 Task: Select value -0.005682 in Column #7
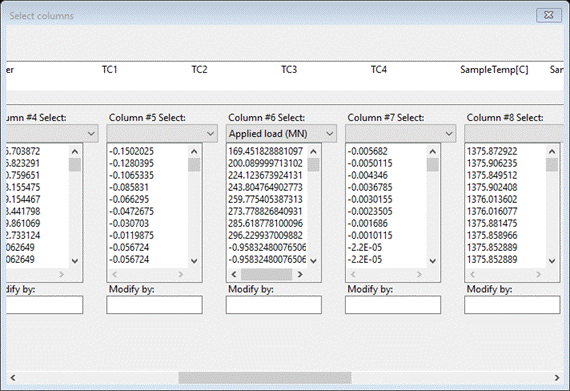[368, 151]
